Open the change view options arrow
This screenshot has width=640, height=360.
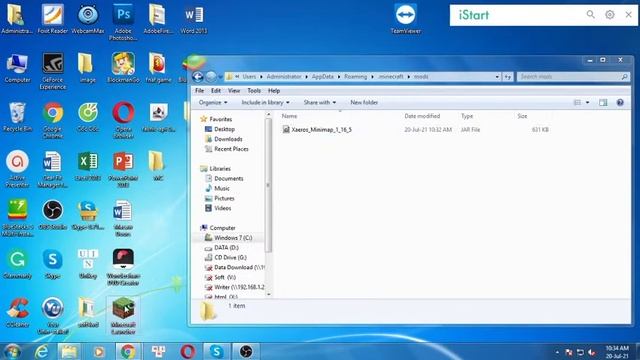587,102
